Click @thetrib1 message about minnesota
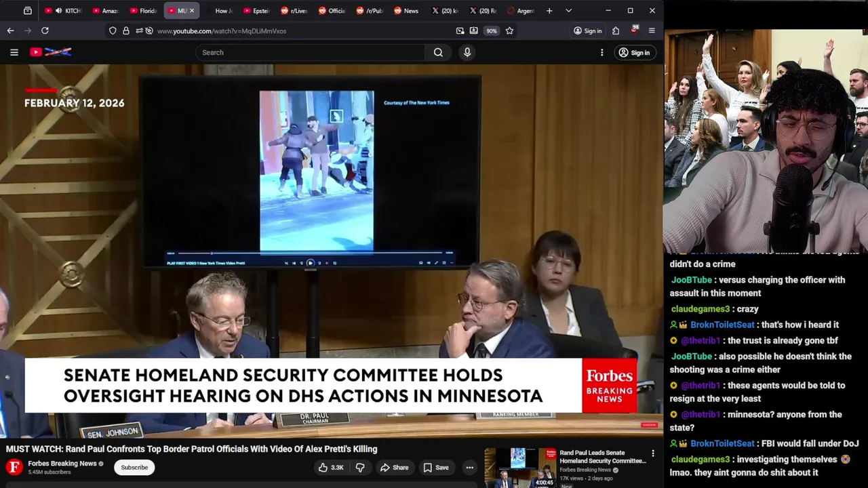The image size is (868, 488). 755,421
